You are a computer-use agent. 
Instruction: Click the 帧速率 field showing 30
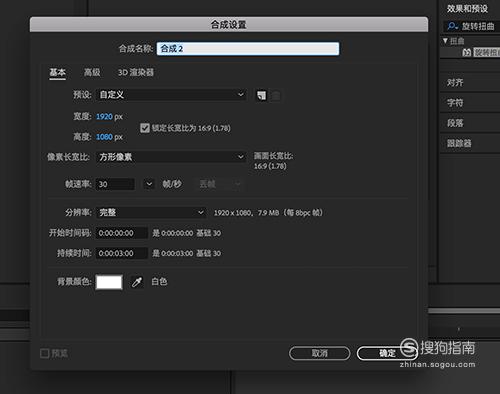(x=115, y=184)
